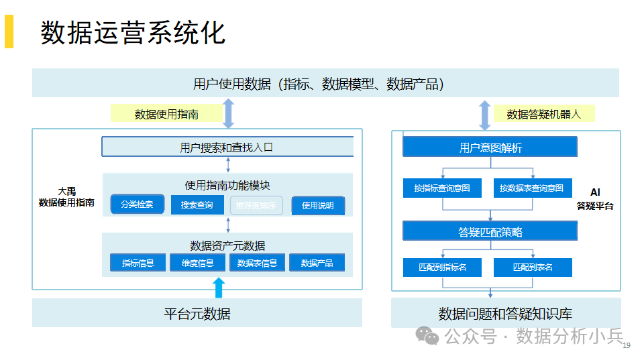Select the 答疑匹配策略 box
This screenshot has height=362, width=644.
[490, 231]
